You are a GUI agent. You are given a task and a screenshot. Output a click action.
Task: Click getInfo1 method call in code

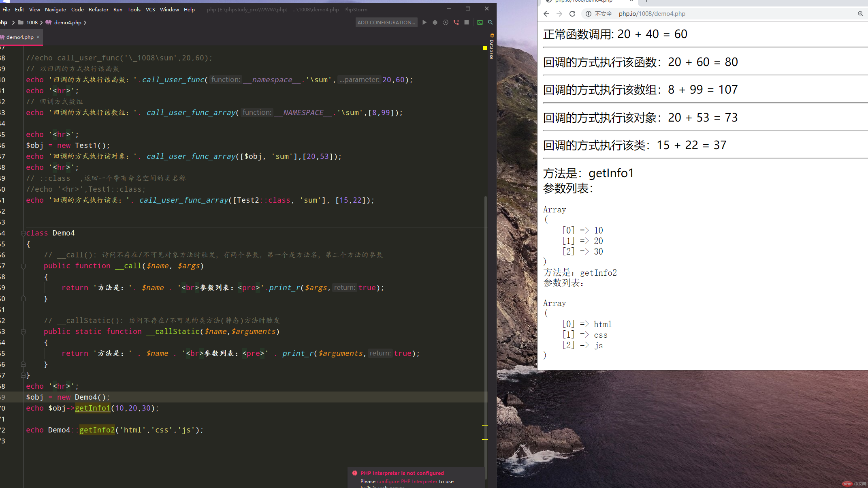click(92, 408)
